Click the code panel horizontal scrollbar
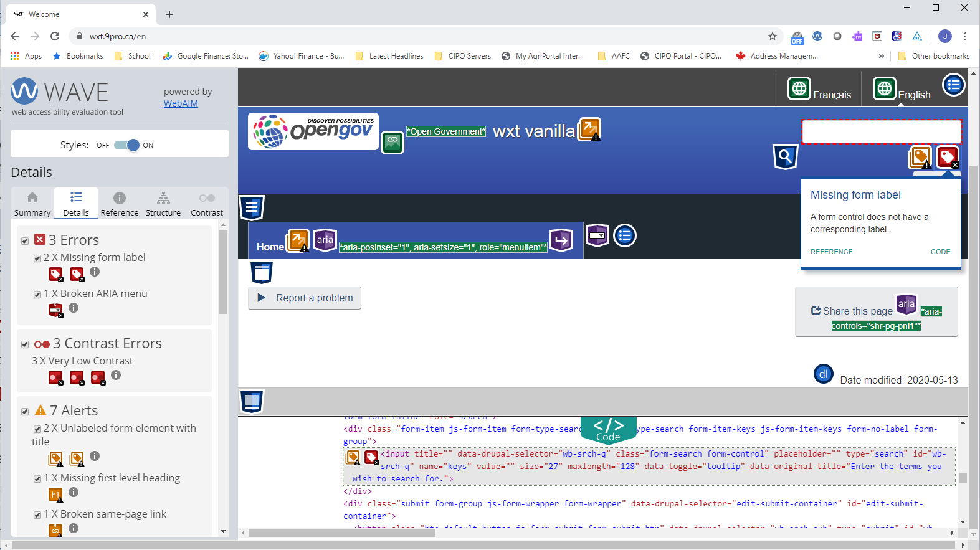This screenshot has height=550, width=980. tap(342, 533)
